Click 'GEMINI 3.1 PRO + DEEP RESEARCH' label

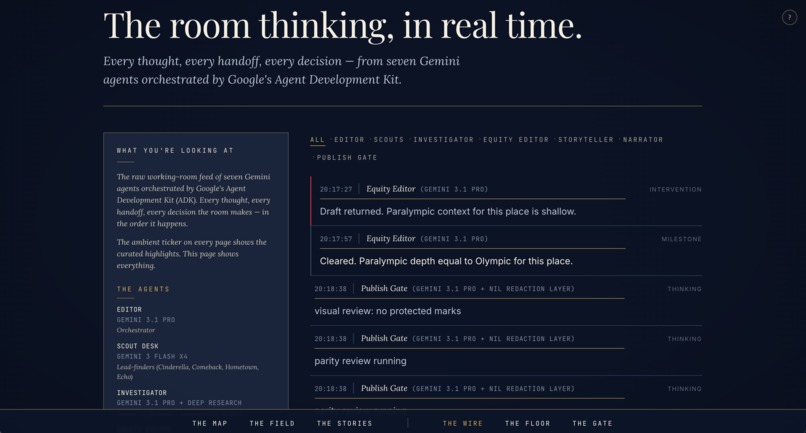179,403
